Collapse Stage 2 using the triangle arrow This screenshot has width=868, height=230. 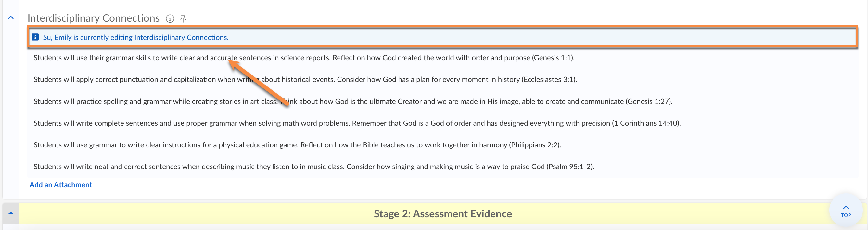pyautogui.click(x=11, y=213)
